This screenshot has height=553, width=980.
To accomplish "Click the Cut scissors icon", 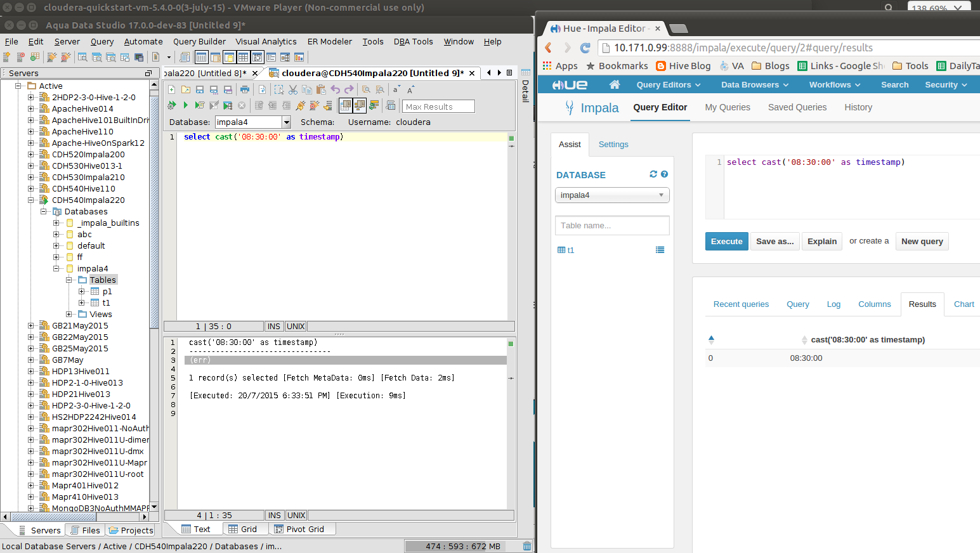I will pyautogui.click(x=293, y=89).
